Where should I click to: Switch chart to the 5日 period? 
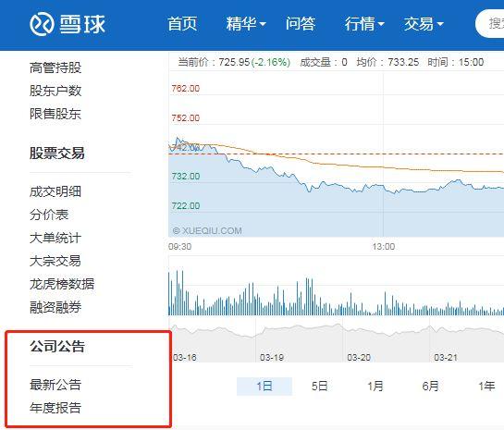[319, 386]
